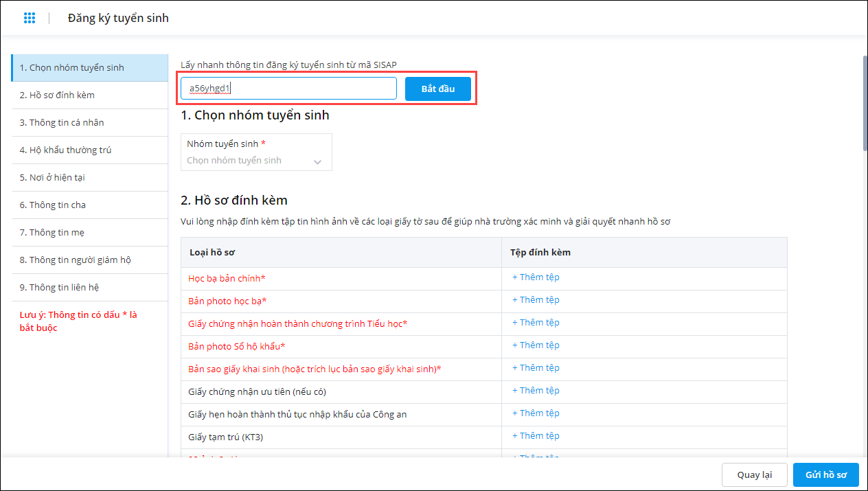868x491 pixels.
Task: Jump to Nơi ở hiện tại section
Action: click(90, 177)
